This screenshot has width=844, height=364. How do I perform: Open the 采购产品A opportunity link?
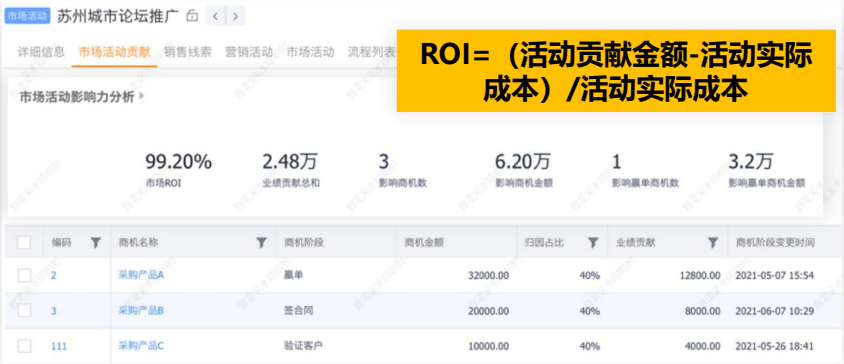pos(141,275)
